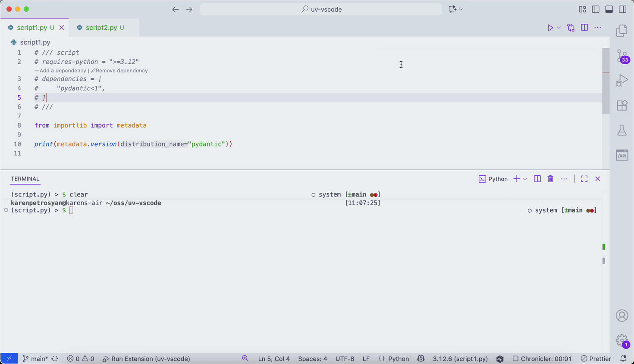Screen dimensions: 634x364
Task: Click the uv-vscode command center search box
Action: tap(321, 9)
